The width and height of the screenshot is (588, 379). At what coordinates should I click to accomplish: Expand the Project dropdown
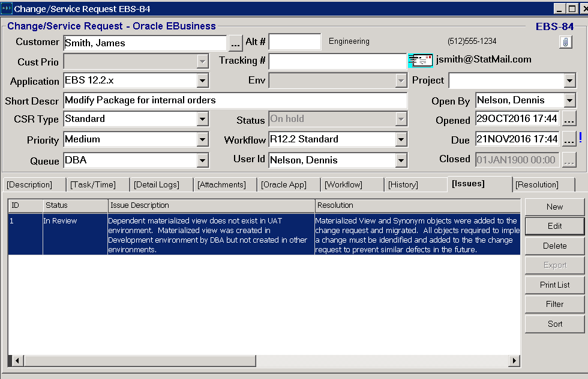[x=569, y=80]
